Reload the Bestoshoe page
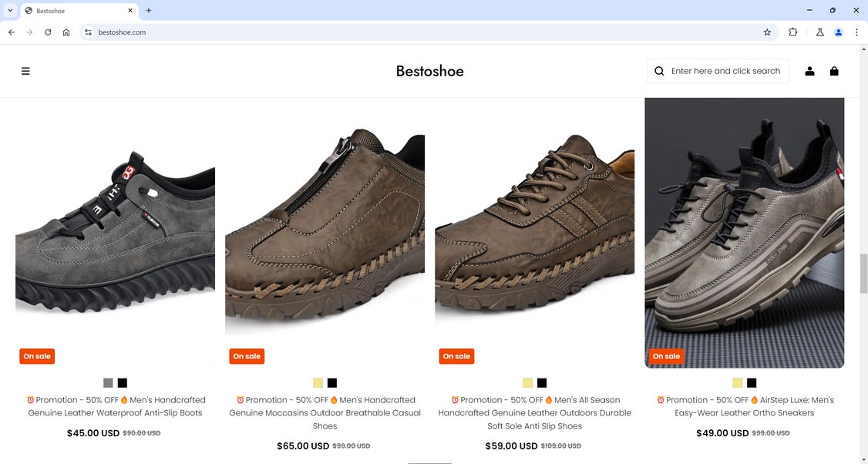The width and height of the screenshot is (868, 464). click(48, 32)
